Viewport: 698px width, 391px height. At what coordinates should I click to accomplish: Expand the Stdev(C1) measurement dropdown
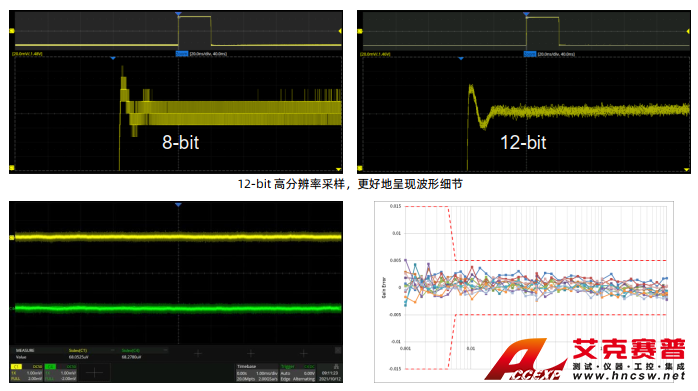(113, 350)
